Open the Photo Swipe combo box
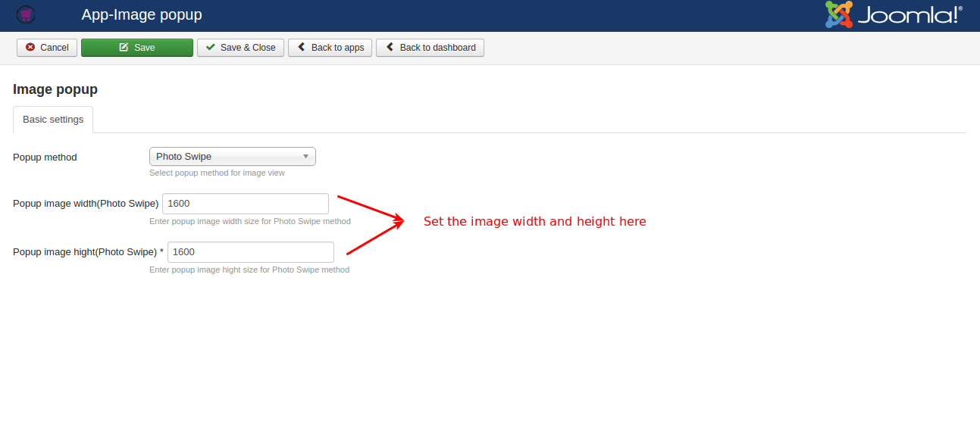980x446 pixels. [x=227, y=157]
